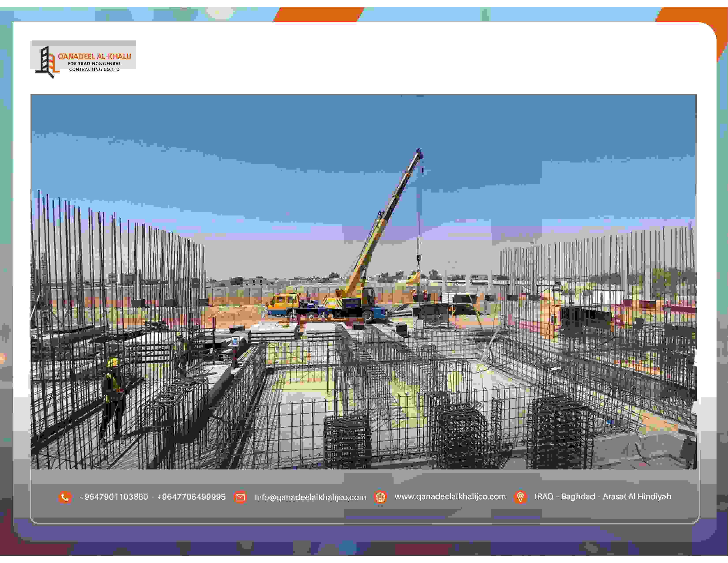Click 'FOR TRADING&GENRAL' text in logo
Screen dimensions: 728x563
(94, 64)
